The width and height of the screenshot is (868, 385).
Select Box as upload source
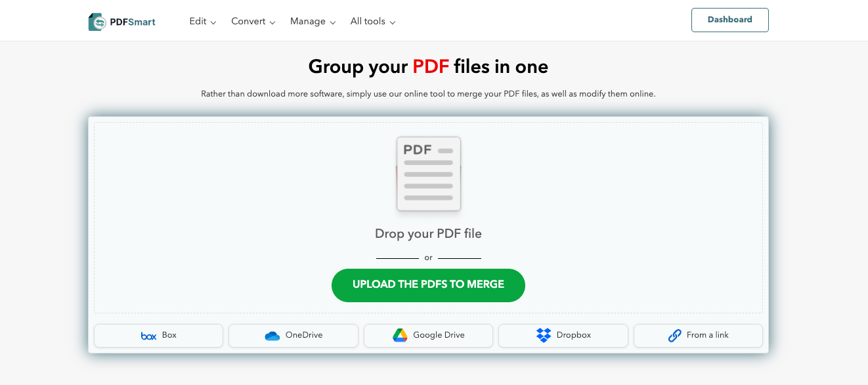[x=158, y=335]
